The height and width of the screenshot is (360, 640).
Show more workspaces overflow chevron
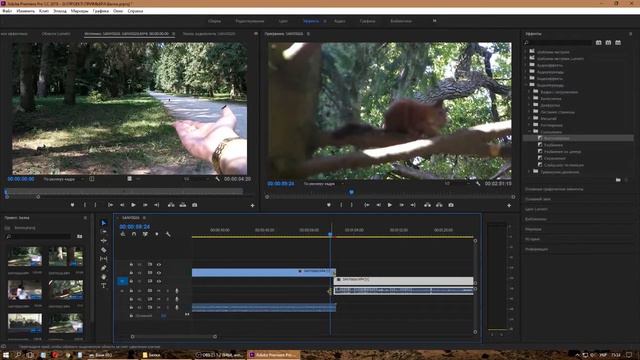pos(434,21)
